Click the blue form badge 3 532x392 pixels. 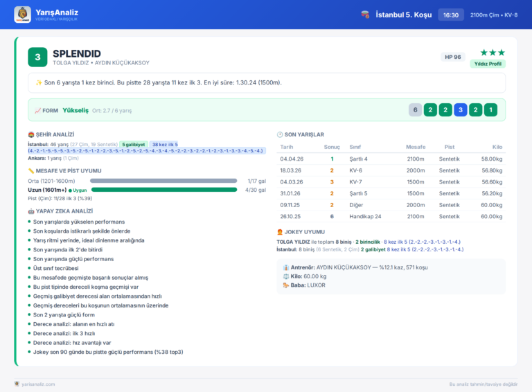461,110
